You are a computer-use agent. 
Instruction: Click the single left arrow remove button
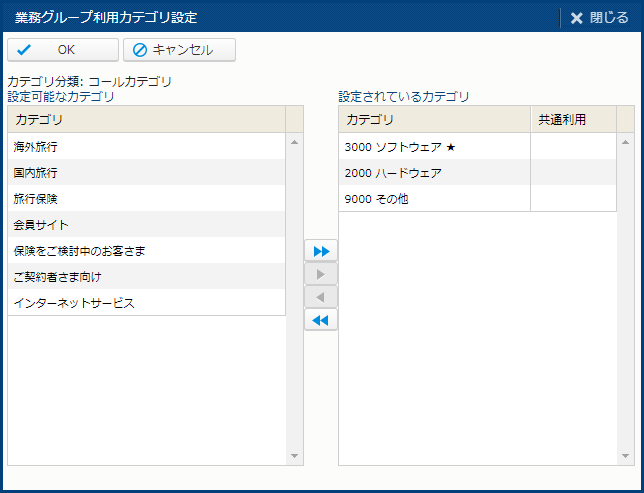click(x=321, y=297)
